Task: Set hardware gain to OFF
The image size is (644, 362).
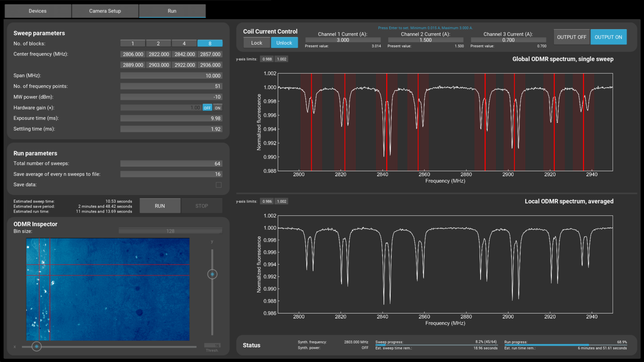Action: pos(207,108)
